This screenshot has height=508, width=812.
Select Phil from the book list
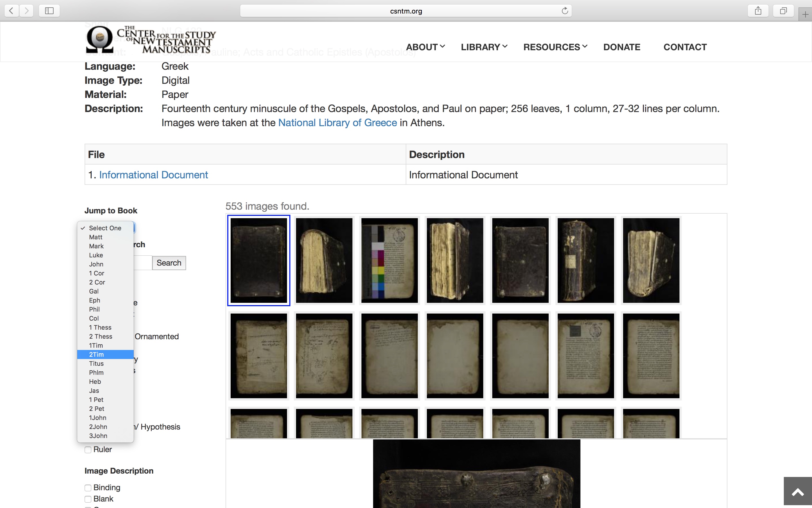click(105, 309)
